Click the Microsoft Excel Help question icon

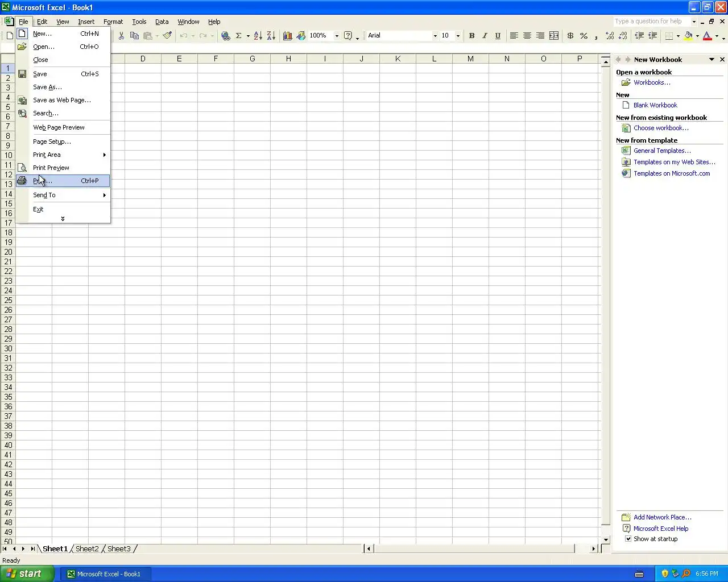click(x=348, y=35)
